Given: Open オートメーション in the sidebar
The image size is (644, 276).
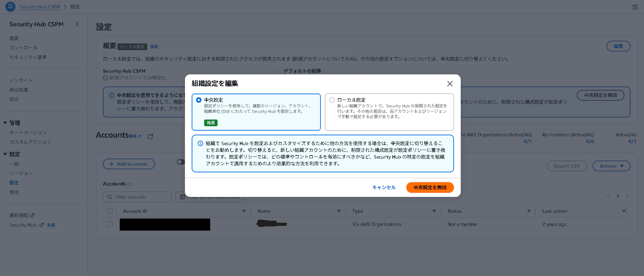Looking at the screenshot, I should 28,133.
